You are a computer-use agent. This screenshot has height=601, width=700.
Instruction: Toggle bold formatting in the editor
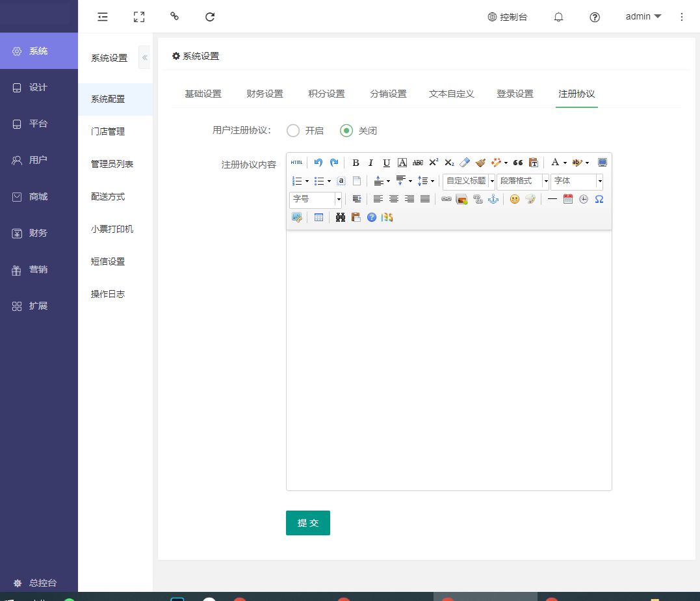click(x=356, y=163)
